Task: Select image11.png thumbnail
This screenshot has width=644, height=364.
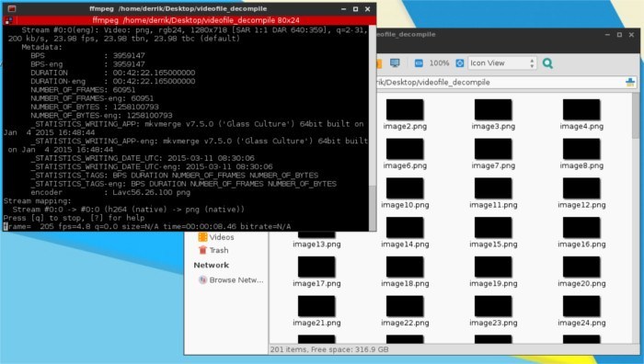Action: 493,188
